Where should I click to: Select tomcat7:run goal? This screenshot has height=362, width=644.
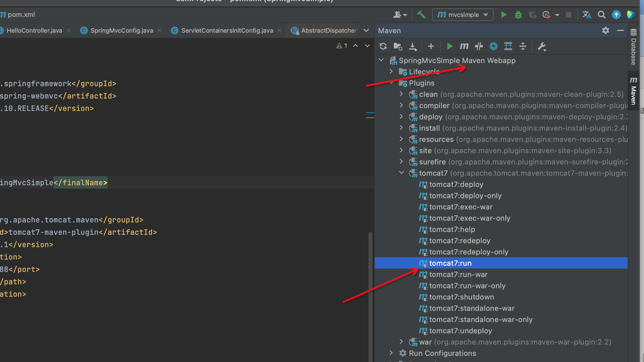point(501,263)
